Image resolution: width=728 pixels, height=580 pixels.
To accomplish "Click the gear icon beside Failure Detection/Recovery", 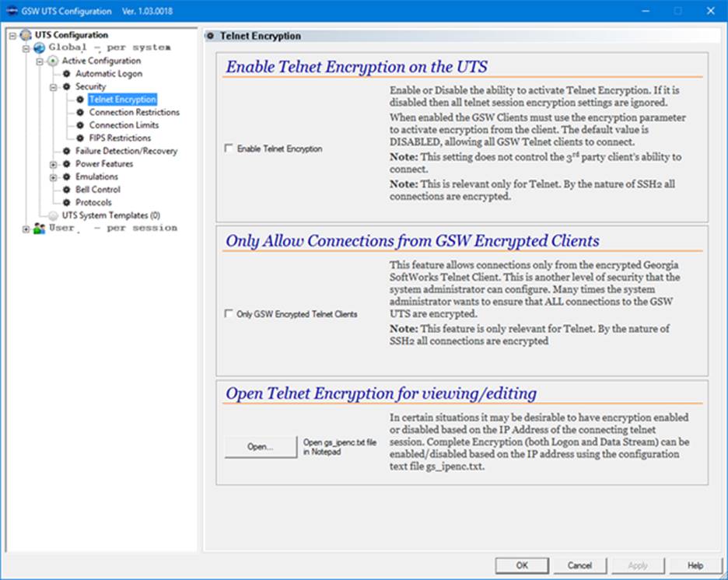I will point(66,151).
